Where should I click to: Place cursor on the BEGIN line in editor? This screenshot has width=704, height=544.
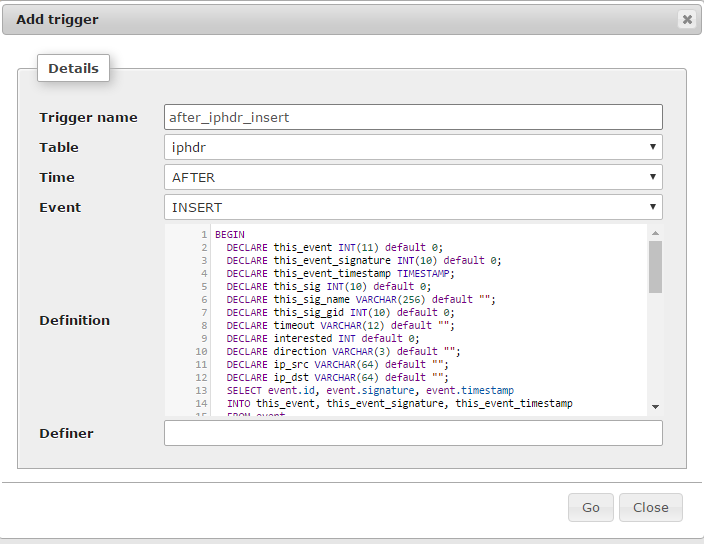click(x=230, y=234)
